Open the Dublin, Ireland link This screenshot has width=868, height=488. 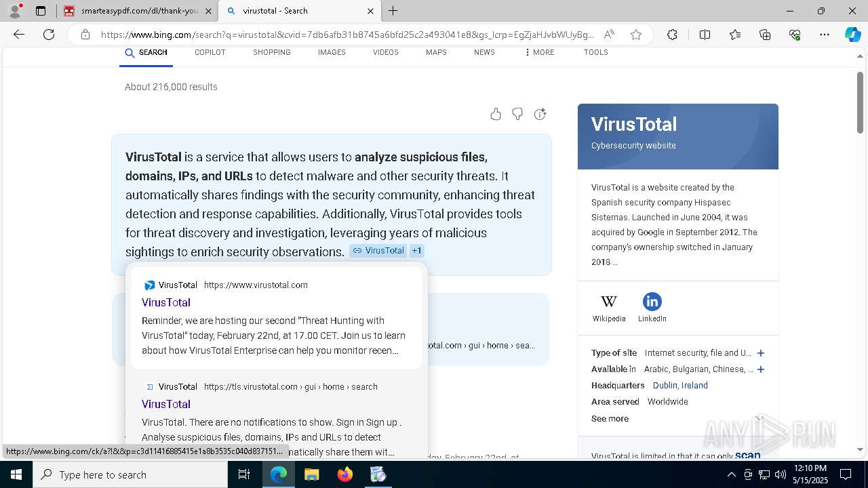click(x=680, y=386)
